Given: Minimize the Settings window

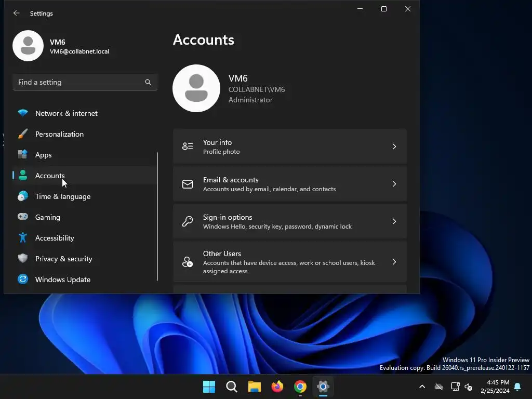Looking at the screenshot, I should tap(360, 9).
